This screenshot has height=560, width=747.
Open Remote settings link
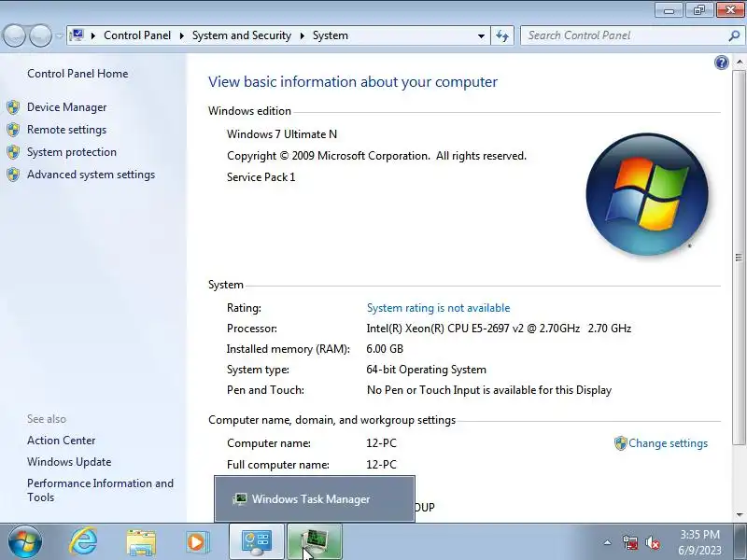tap(66, 130)
